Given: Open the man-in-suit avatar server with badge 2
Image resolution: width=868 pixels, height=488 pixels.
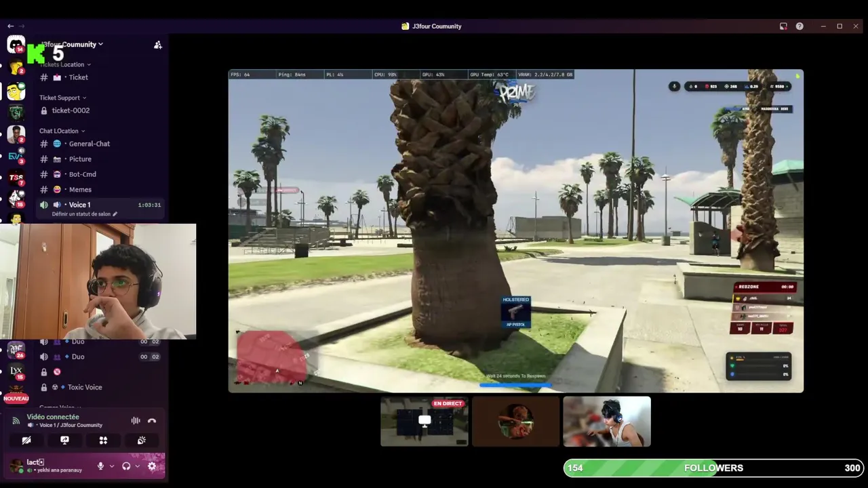Looking at the screenshot, I should click(x=16, y=134).
